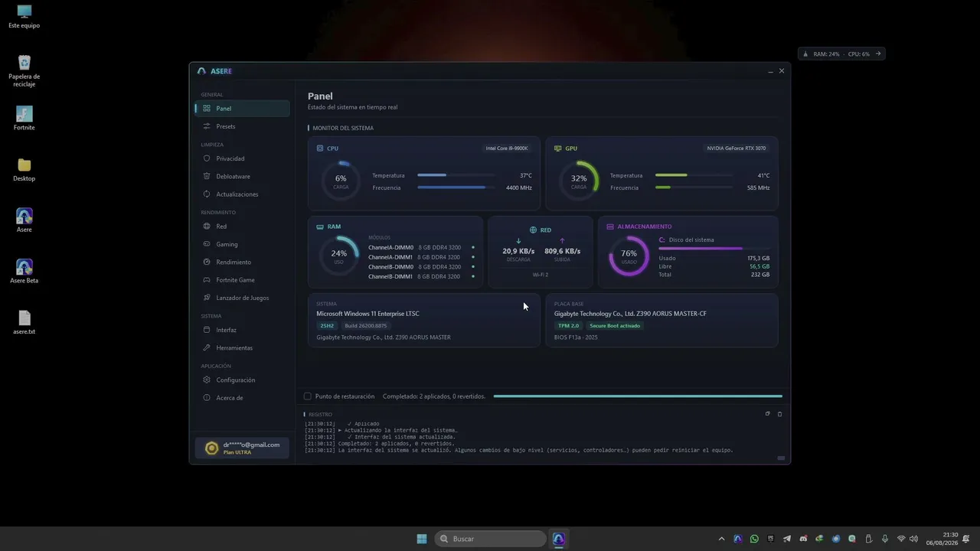Viewport: 980px width, 551px height.
Task: Click the Secure Boot activado badge
Action: [x=615, y=326]
